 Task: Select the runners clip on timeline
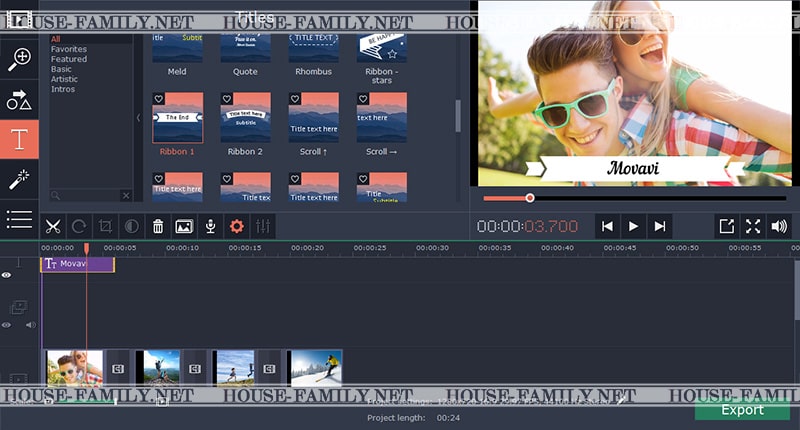[235, 368]
